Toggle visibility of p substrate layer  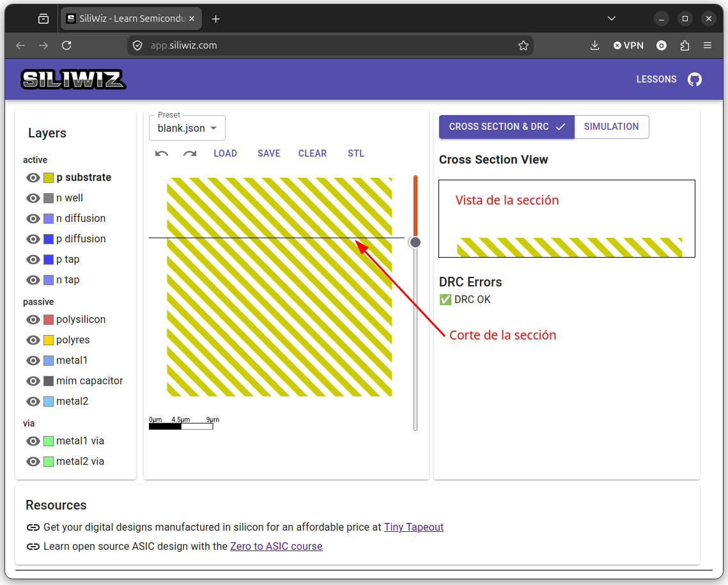click(x=33, y=178)
